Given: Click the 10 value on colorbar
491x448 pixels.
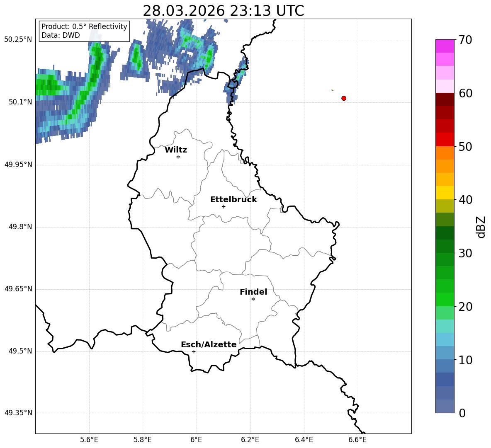Looking at the screenshot, I should pyautogui.click(x=465, y=360).
